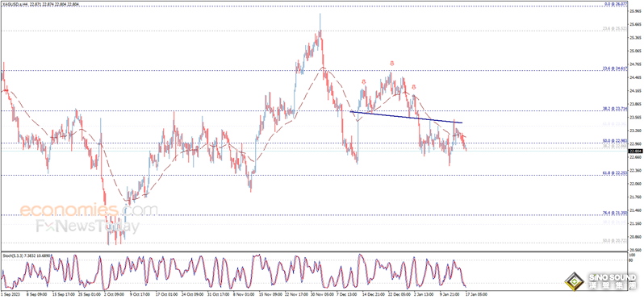Select the current price tag 22.804
The height and width of the screenshot is (299, 644).
[x=634, y=151]
